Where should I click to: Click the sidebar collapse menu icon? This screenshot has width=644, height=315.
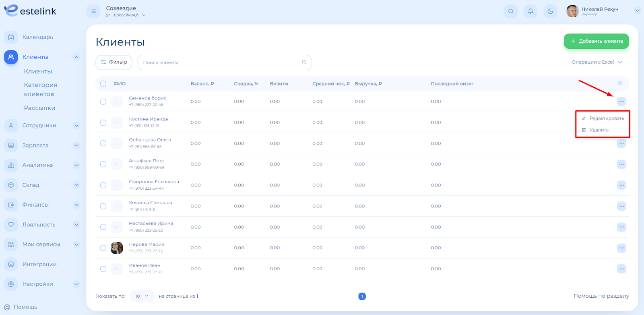[93, 11]
